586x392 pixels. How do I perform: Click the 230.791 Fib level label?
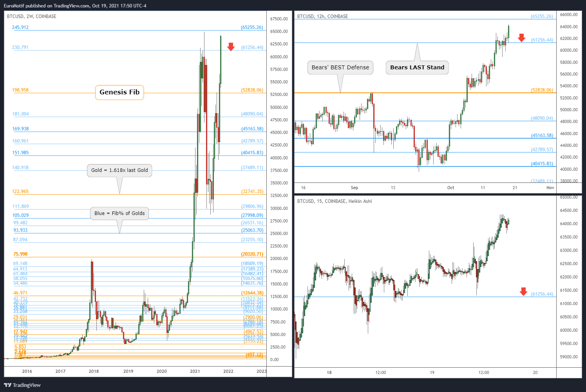coord(20,47)
